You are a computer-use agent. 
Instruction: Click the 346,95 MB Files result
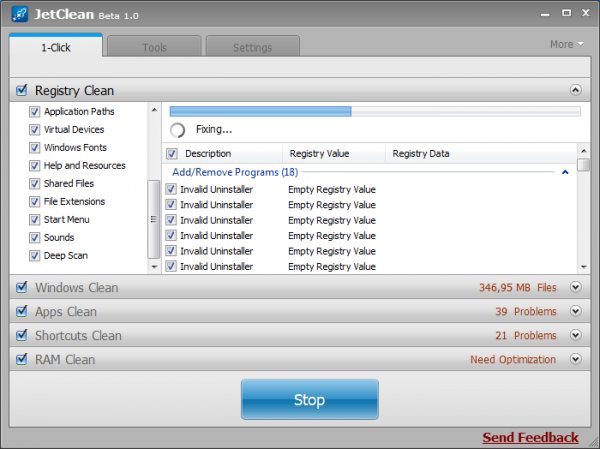[x=517, y=287]
